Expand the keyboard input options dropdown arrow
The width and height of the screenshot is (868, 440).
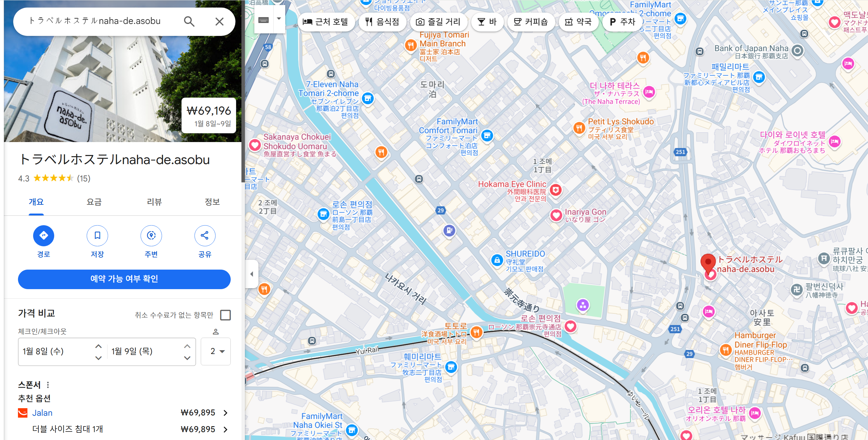(x=279, y=19)
